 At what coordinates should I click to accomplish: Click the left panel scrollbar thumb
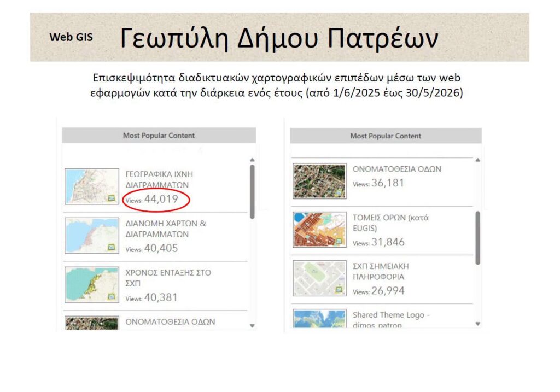pyautogui.click(x=252, y=192)
